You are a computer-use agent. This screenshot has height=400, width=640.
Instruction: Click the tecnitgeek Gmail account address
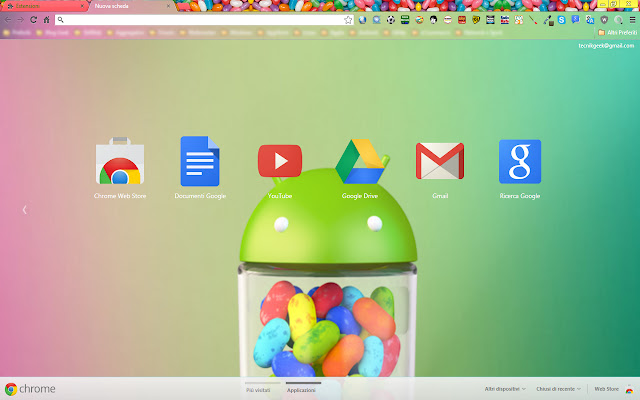606,46
